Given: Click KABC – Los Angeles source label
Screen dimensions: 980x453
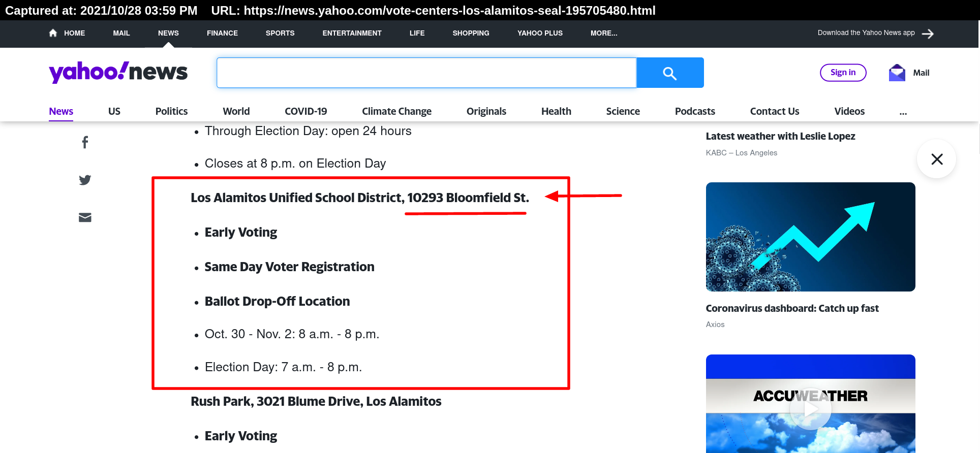Looking at the screenshot, I should pos(741,153).
